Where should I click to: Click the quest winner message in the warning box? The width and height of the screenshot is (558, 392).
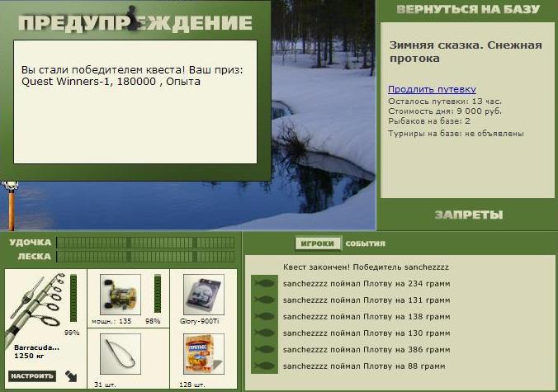click(132, 75)
